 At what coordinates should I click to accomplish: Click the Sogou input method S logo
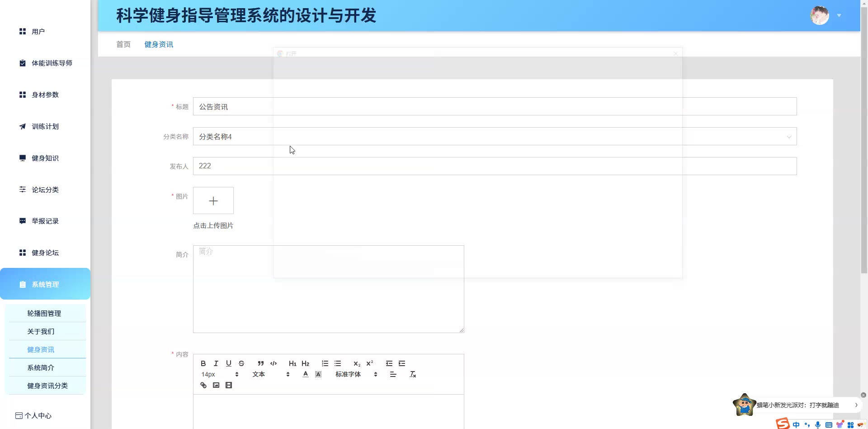pos(783,423)
